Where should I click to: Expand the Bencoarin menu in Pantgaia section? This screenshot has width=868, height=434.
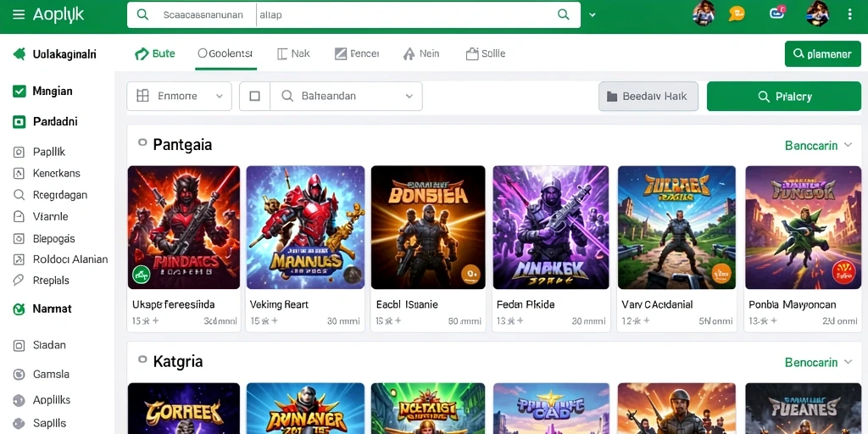(818, 146)
